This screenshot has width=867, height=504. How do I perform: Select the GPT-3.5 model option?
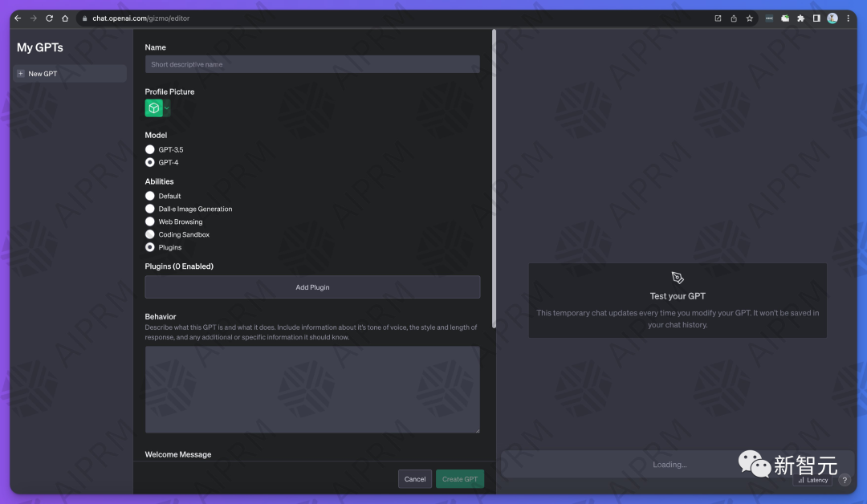pyautogui.click(x=150, y=149)
